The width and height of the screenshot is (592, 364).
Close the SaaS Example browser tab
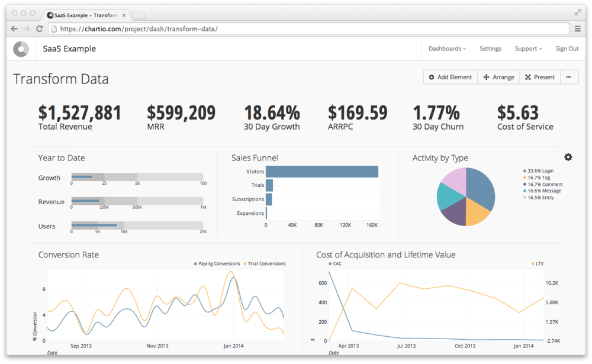[124, 15]
